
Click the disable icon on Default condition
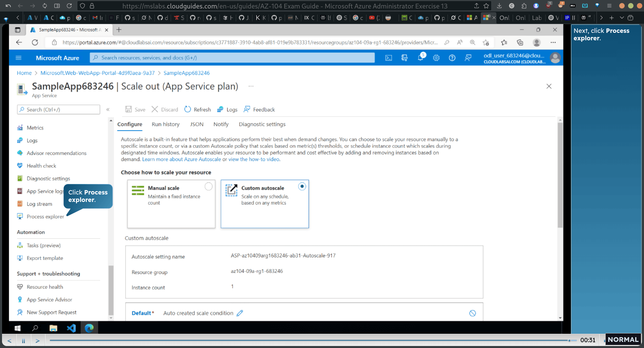coord(473,313)
